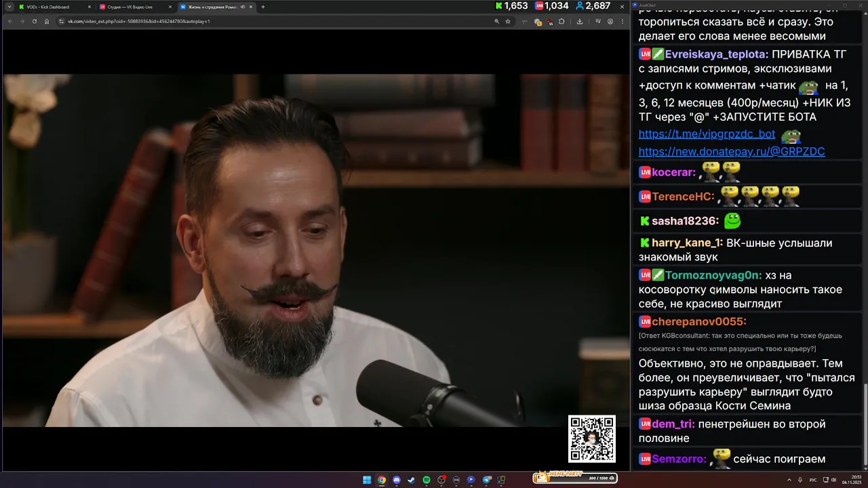This screenshot has width=868, height=488.
Task: Click the green frog emote by sasha18236
Action: point(732,221)
